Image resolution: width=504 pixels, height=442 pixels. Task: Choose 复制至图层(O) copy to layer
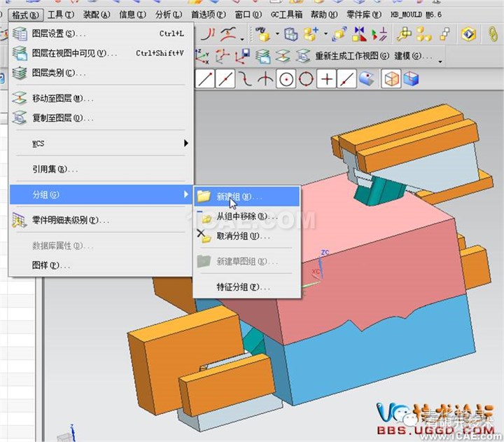[101, 118]
